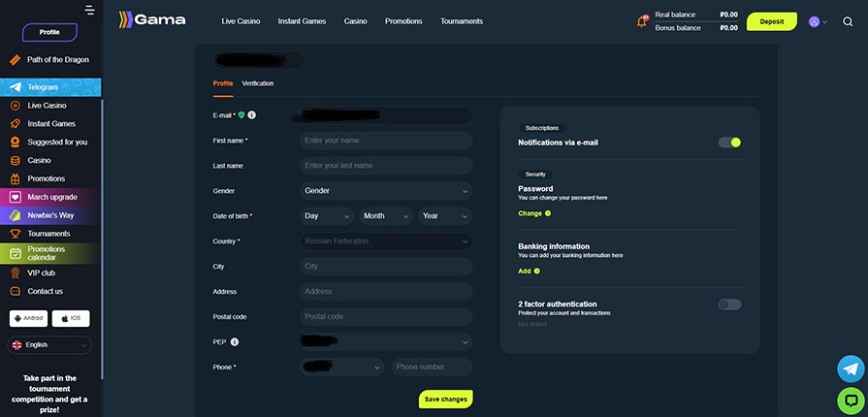The height and width of the screenshot is (417, 868).
Task: Open Tournaments in the top navigation
Action: 464,21
